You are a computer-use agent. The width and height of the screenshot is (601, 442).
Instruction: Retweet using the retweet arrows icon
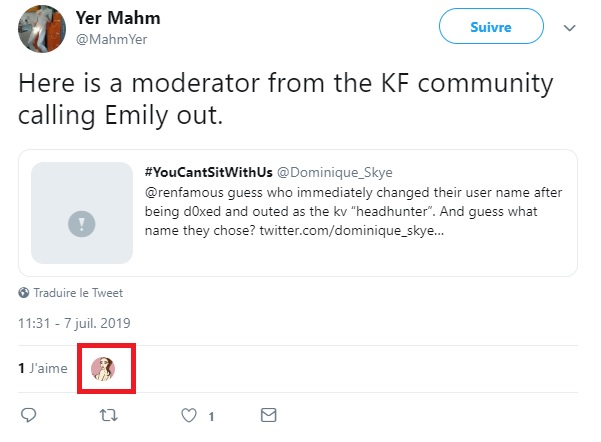pyautogui.click(x=108, y=415)
